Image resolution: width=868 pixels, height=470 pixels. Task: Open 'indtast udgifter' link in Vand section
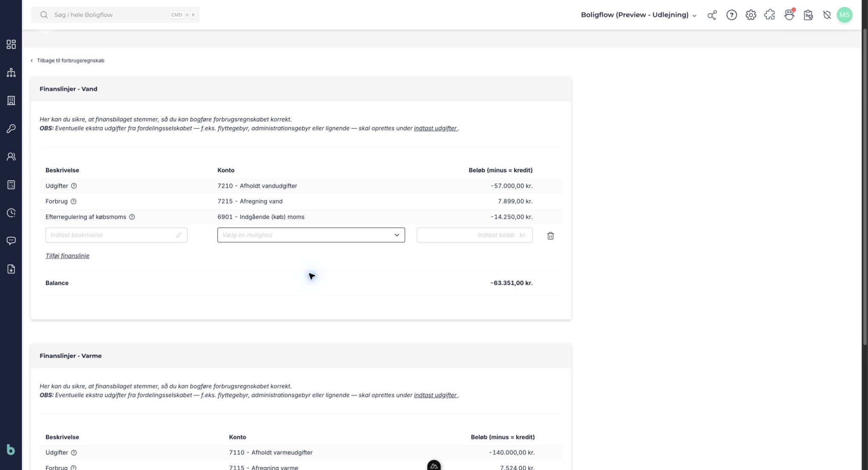point(435,128)
